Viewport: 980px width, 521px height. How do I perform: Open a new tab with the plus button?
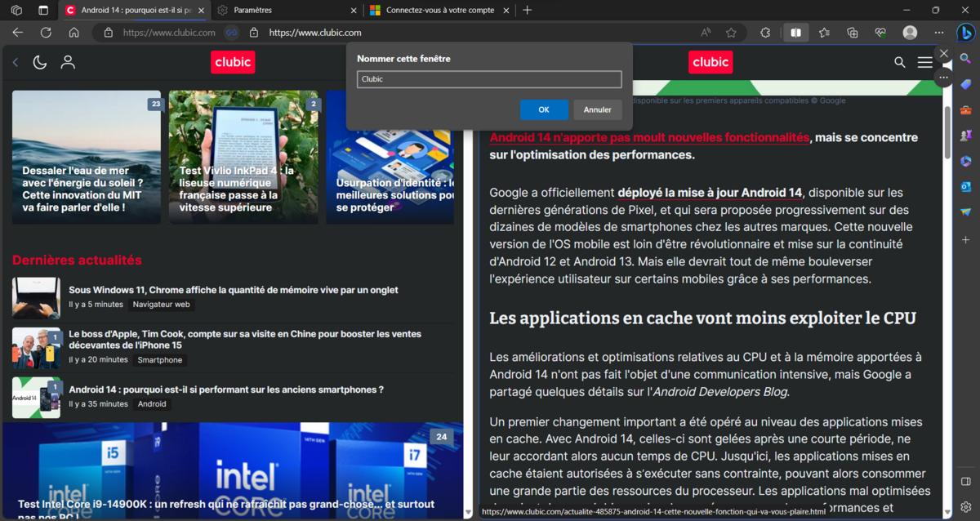(528, 10)
